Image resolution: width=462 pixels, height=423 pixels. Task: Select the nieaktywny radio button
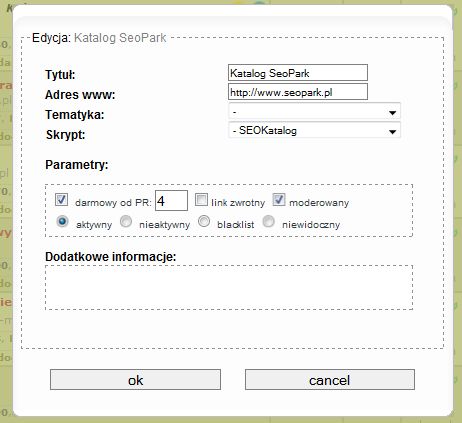126,221
